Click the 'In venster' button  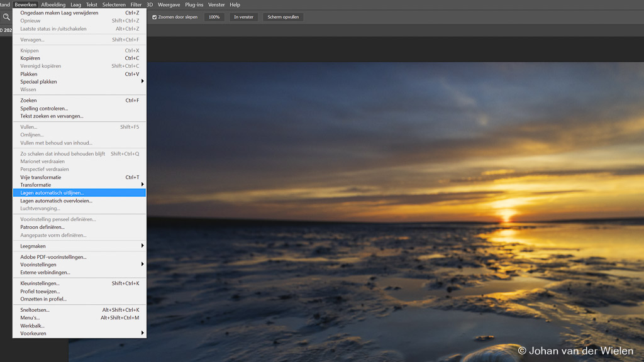tap(243, 17)
